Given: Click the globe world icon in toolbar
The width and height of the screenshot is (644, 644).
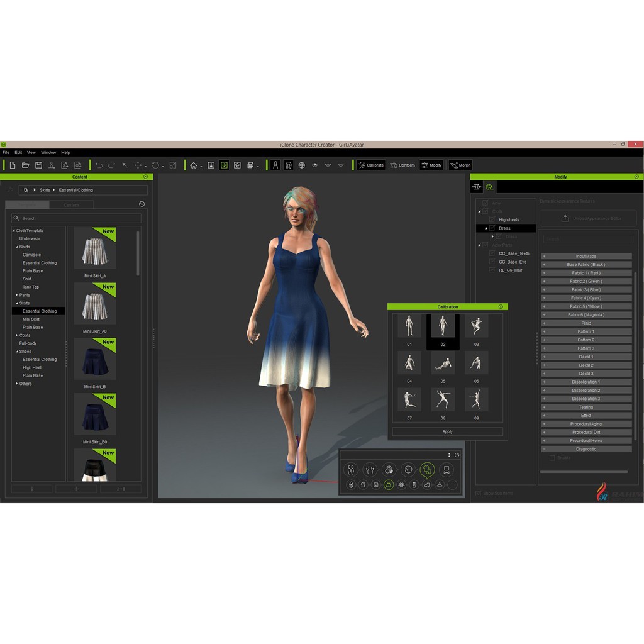Looking at the screenshot, I should click(x=301, y=165).
